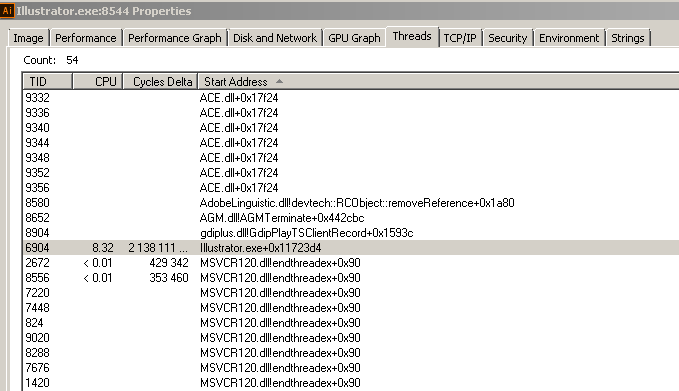The width and height of the screenshot is (679, 391).
Task: Open the Performance Graph tab
Action: pos(175,38)
